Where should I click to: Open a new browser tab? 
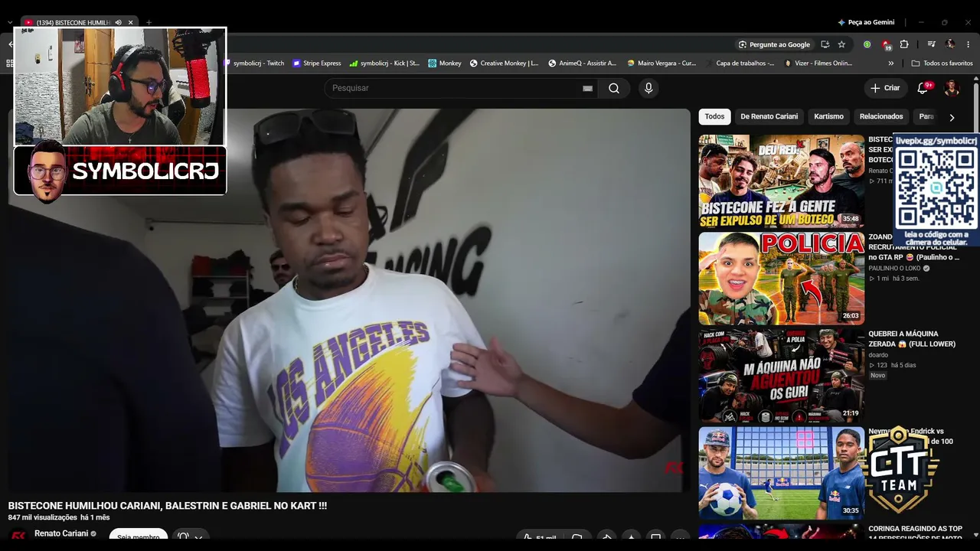tap(149, 22)
